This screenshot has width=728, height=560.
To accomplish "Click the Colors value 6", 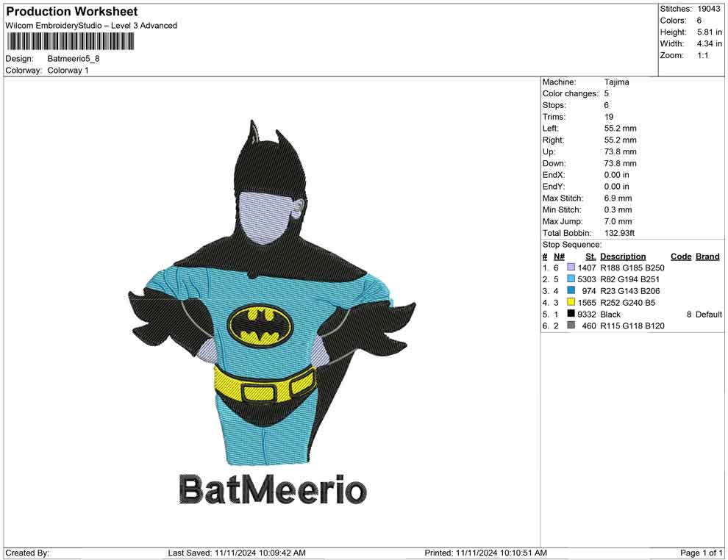I will pos(699,21).
